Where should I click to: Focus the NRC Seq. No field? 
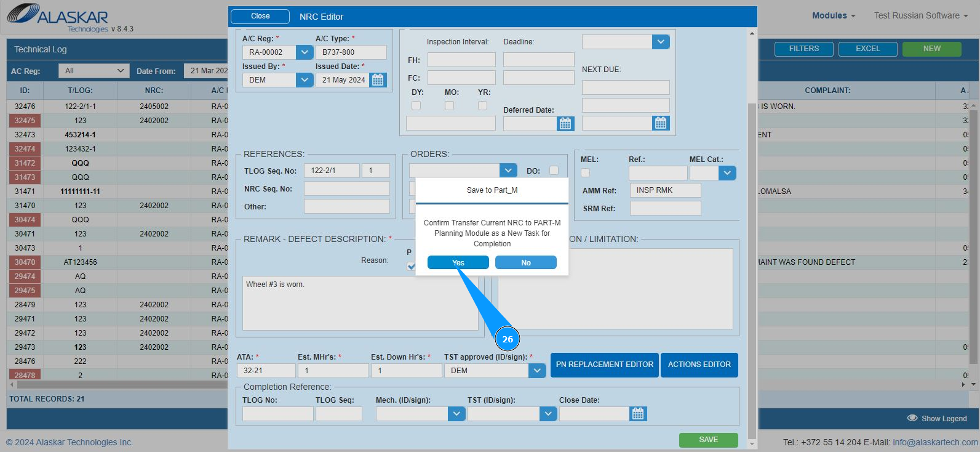(x=347, y=188)
